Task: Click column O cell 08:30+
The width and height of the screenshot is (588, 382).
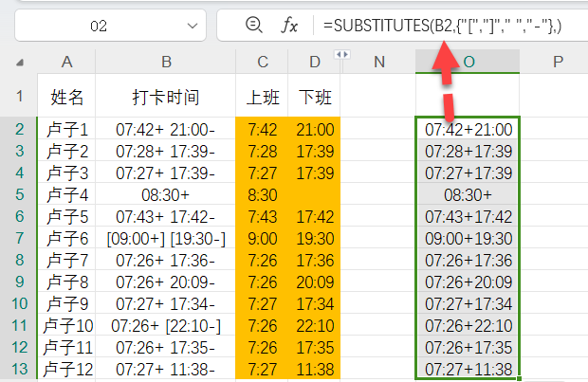Action: 468,194
